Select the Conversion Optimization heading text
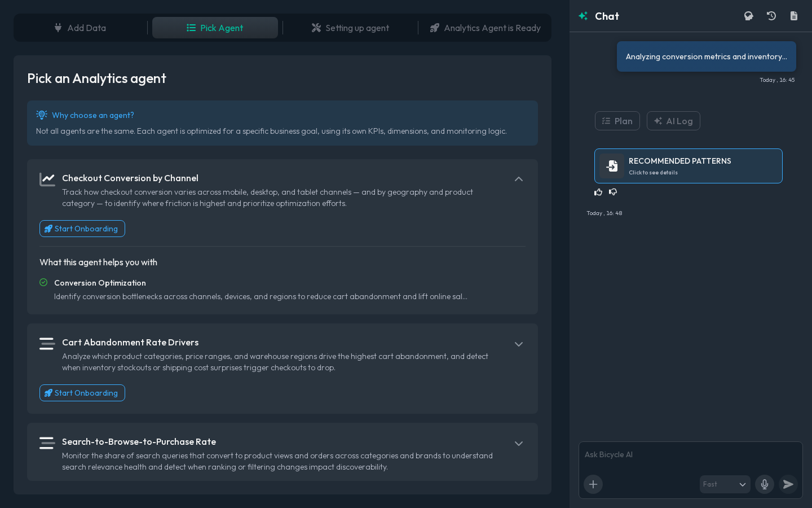 pyautogui.click(x=100, y=283)
